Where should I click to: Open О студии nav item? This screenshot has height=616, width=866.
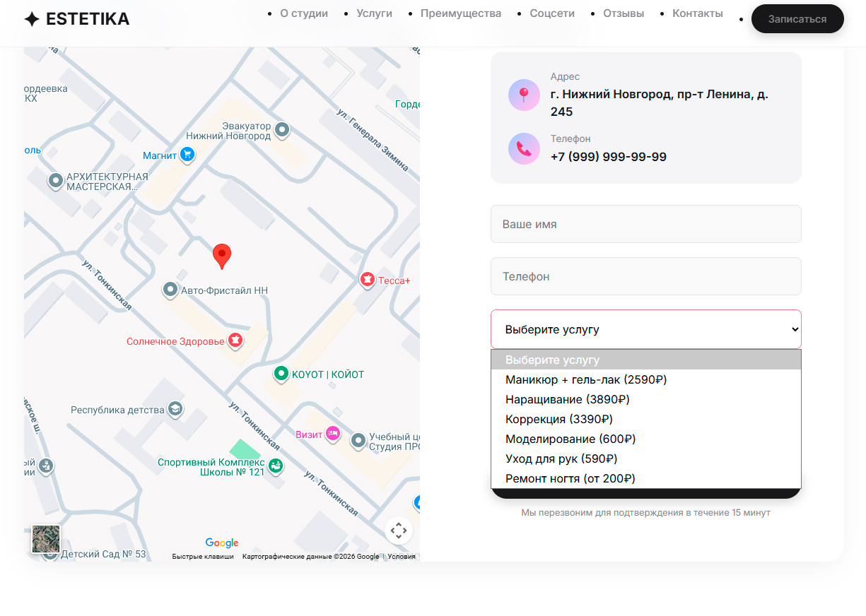(304, 13)
